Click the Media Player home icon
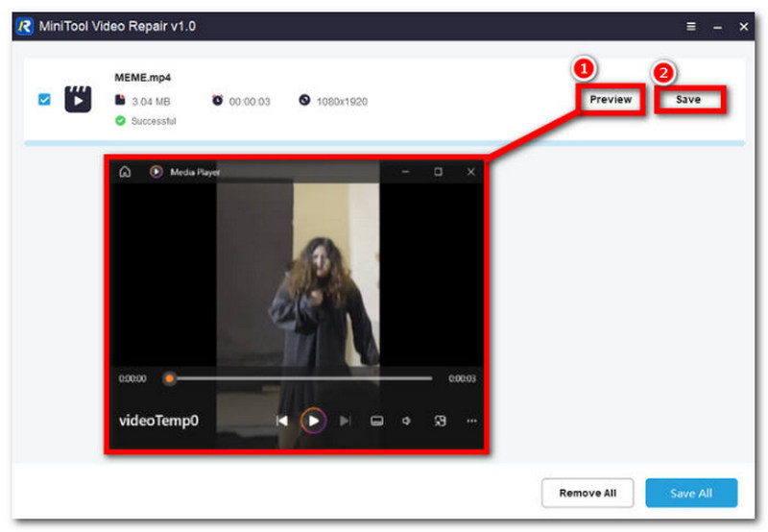Viewport: 768px width, 532px height. 125,172
